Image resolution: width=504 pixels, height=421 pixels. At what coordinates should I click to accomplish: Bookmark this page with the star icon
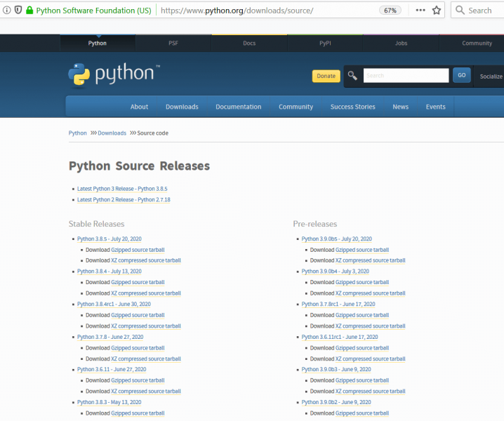pos(437,11)
